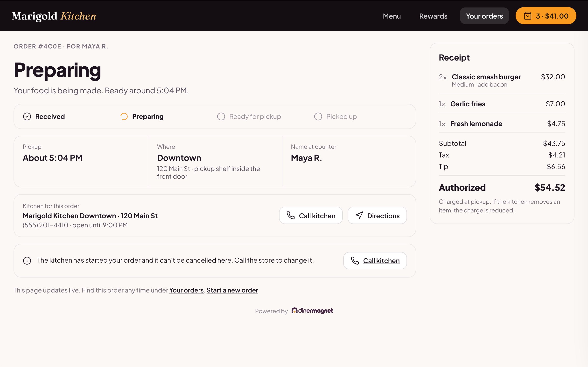
Task: Select the Received step label
Action: click(50, 116)
